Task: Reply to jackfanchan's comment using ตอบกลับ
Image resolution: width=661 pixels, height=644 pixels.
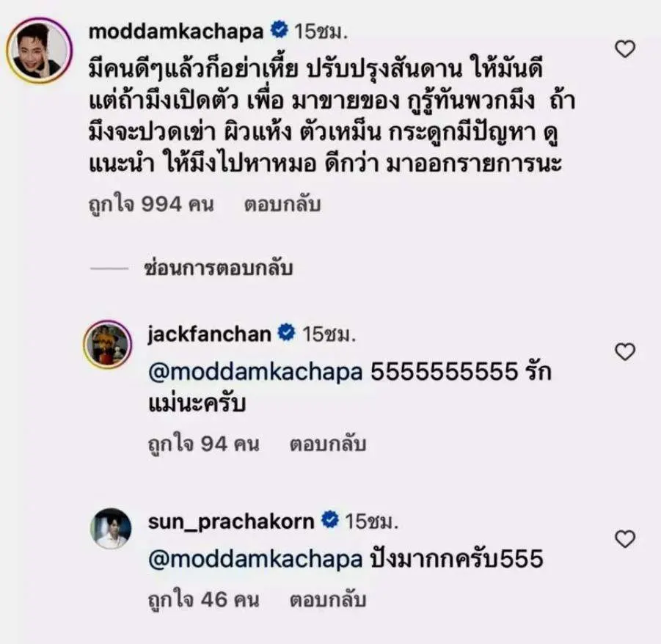Action: click(327, 444)
